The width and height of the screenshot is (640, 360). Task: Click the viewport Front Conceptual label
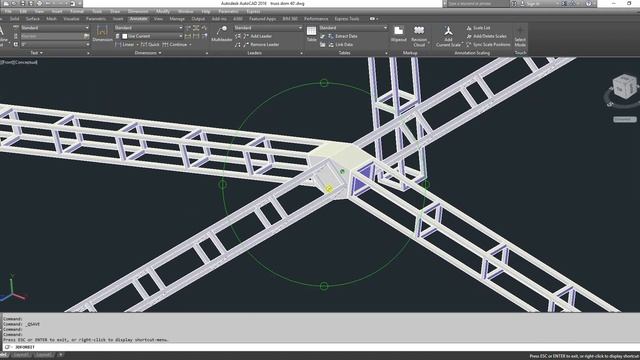click(19, 62)
